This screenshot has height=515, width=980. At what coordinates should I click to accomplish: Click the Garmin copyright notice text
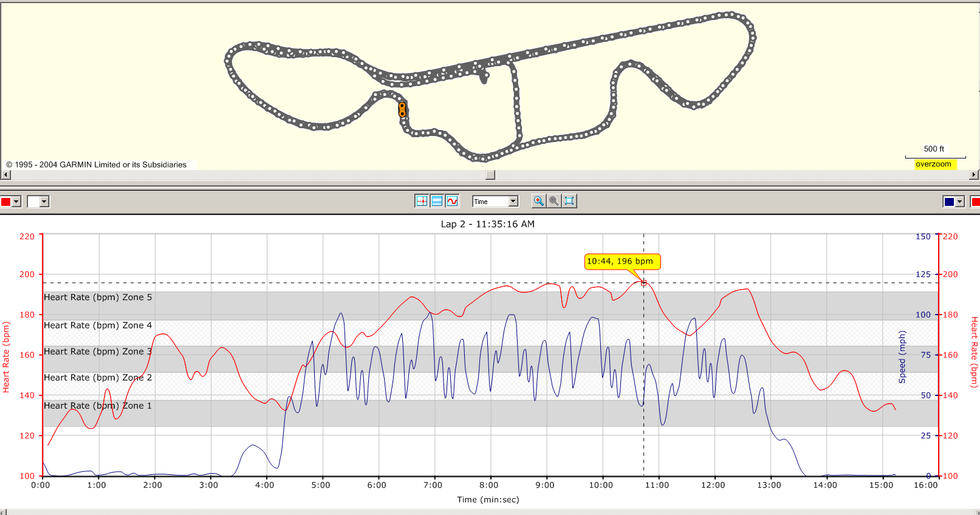click(97, 165)
